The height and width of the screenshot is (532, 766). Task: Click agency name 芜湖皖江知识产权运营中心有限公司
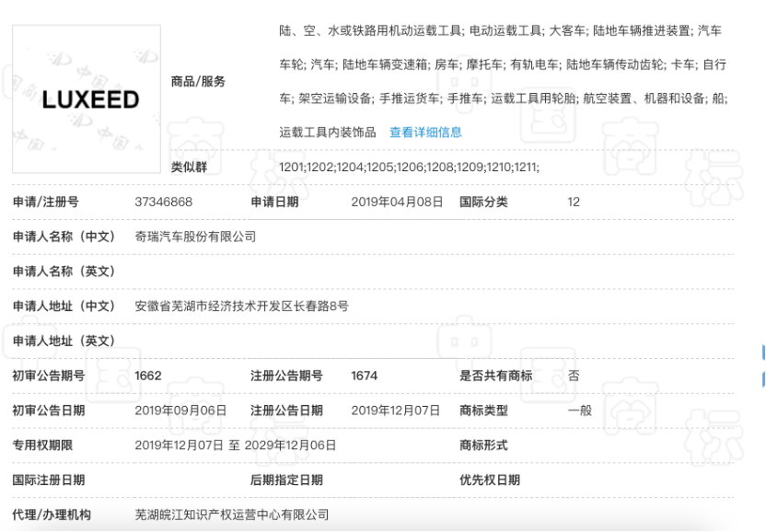tap(231, 515)
